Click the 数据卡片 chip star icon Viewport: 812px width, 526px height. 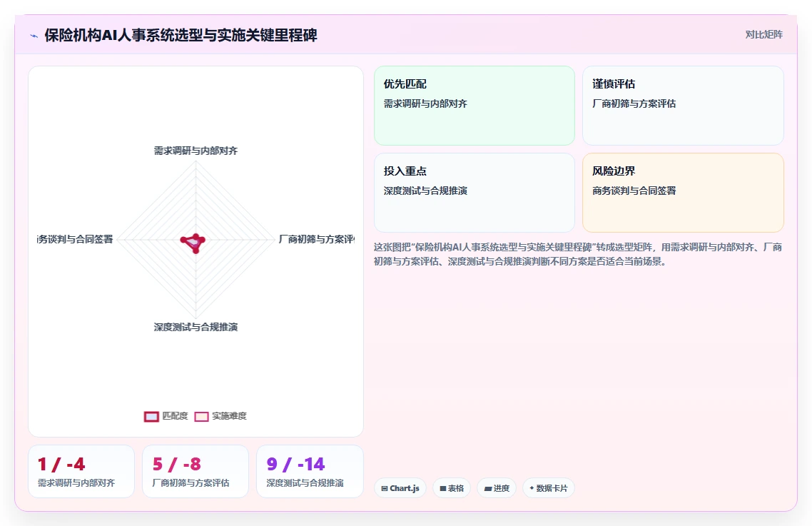(532, 487)
